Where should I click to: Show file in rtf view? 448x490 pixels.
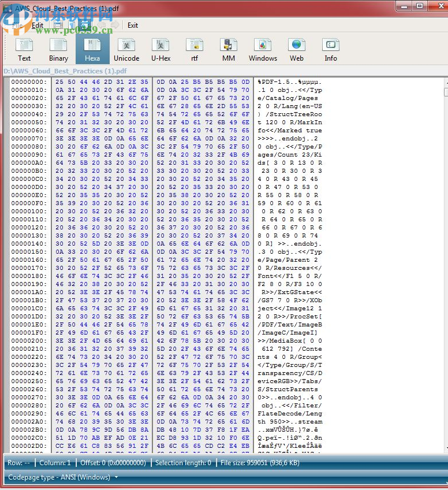(x=195, y=50)
